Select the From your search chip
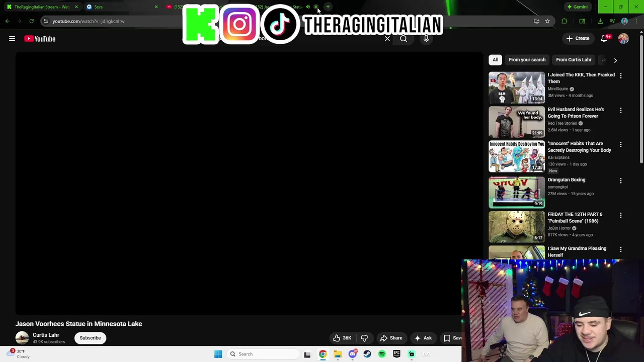 coord(527,60)
